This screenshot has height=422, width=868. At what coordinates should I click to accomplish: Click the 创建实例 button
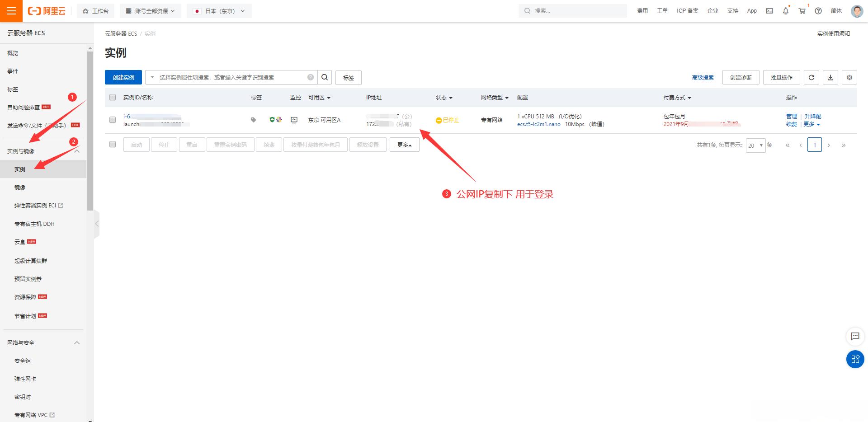click(x=123, y=77)
